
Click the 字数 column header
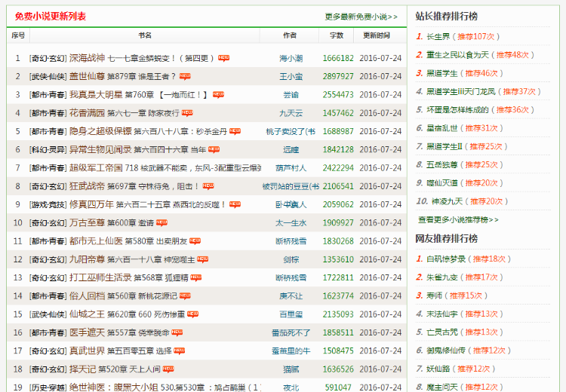click(x=337, y=35)
